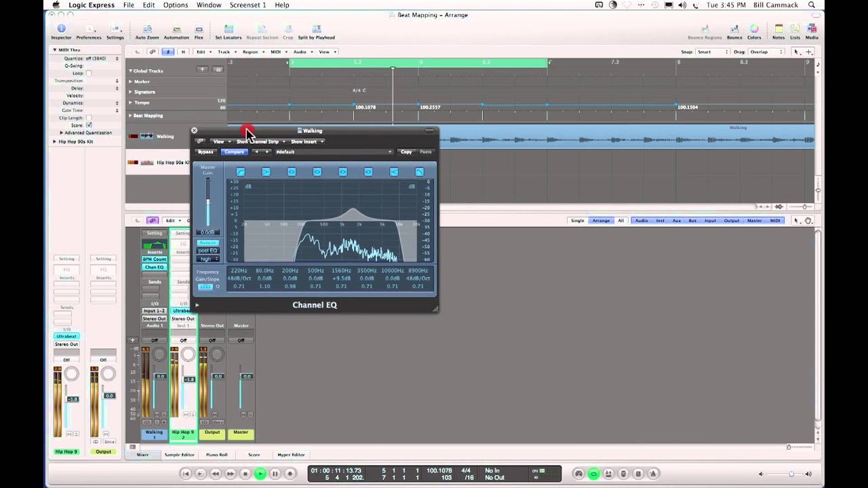Click Split by Playhead icon
This screenshot has height=488, width=868.
pyautogui.click(x=316, y=31)
